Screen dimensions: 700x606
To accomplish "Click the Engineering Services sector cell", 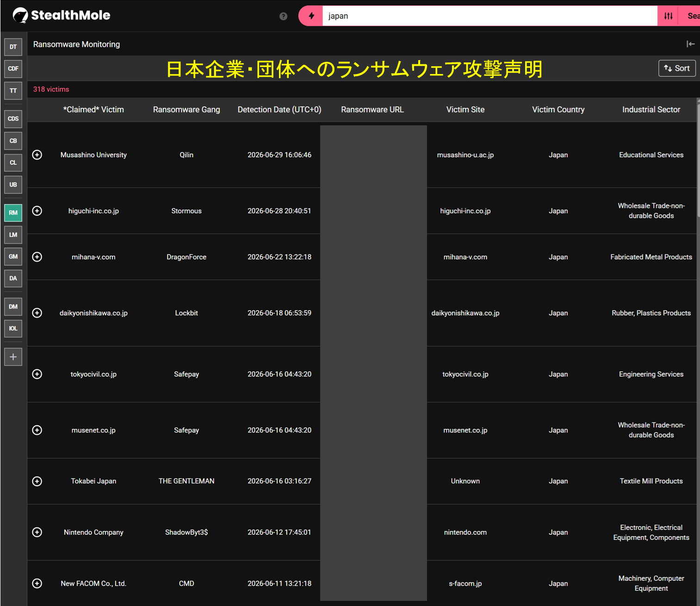I will coord(651,374).
